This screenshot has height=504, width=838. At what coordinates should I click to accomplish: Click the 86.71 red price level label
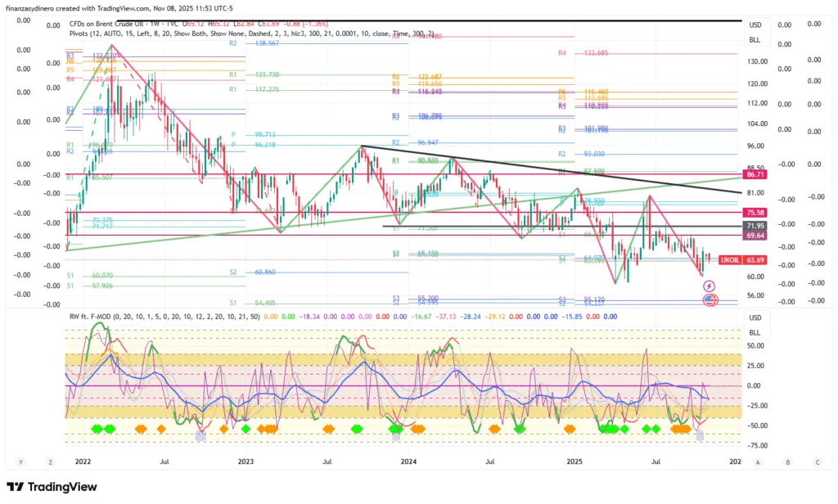755,175
